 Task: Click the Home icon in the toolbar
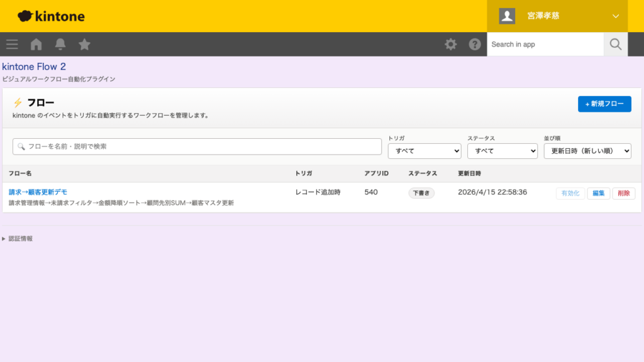tap(36, 44)
